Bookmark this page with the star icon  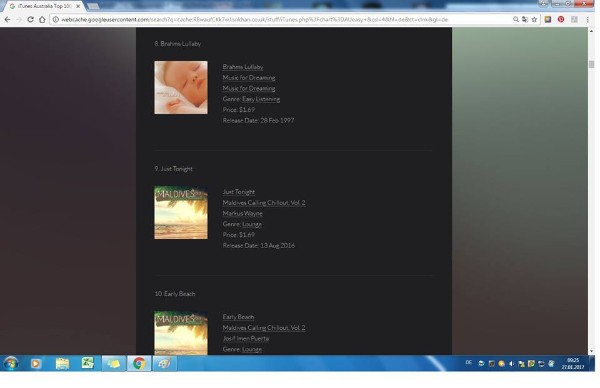tap(535, 20)
